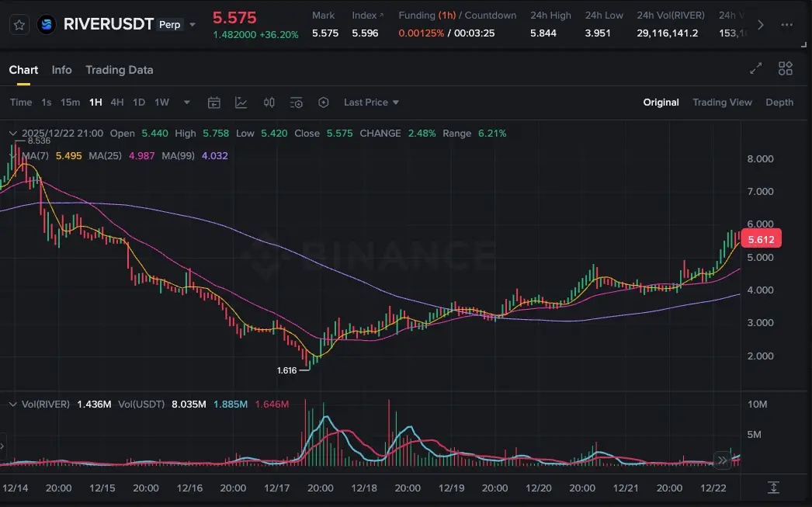Add RIVERUSDT to favorites with star icon

[x=20, y=25]
